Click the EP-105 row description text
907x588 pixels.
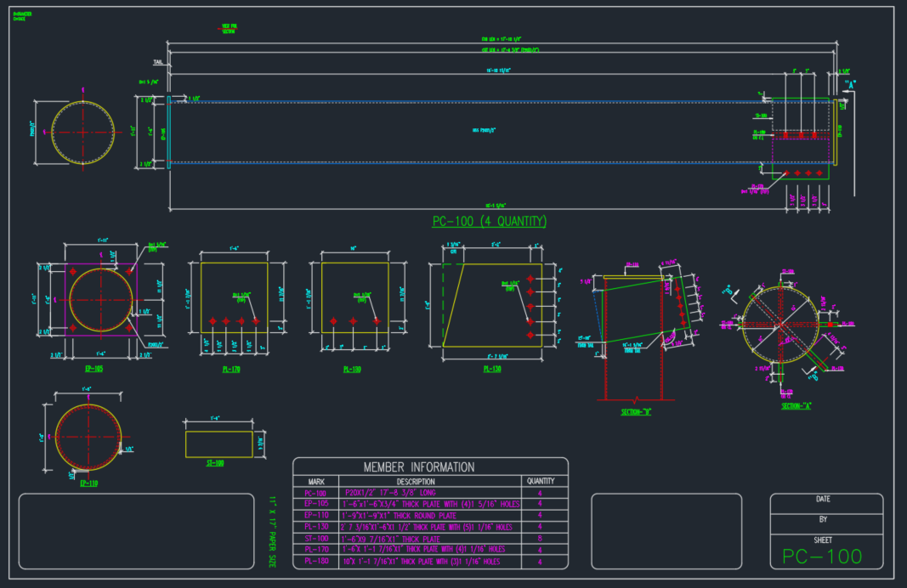click(x=429, y=504)
